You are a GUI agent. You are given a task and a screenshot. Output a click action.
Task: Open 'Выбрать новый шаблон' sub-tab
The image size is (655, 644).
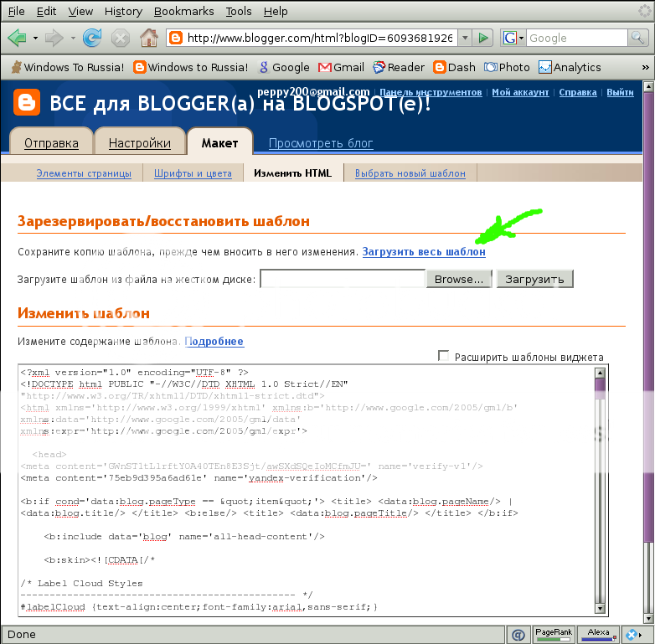coord(410,173)
